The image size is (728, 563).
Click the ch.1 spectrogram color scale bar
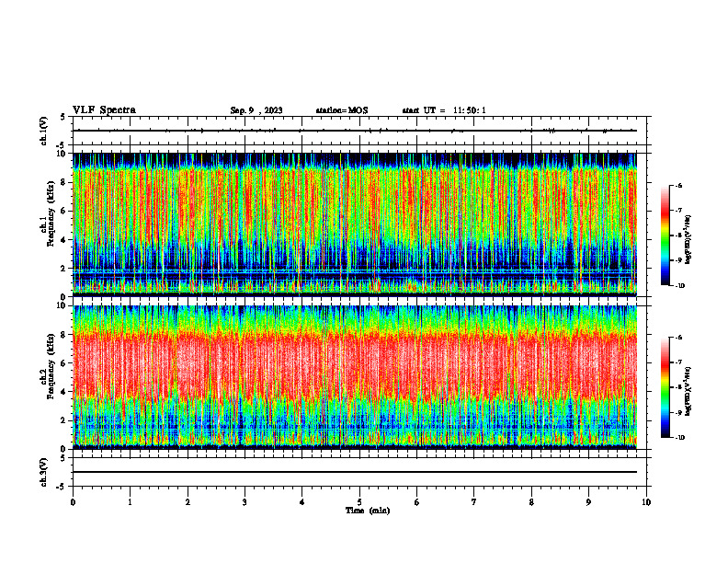(x=665, y=236)
